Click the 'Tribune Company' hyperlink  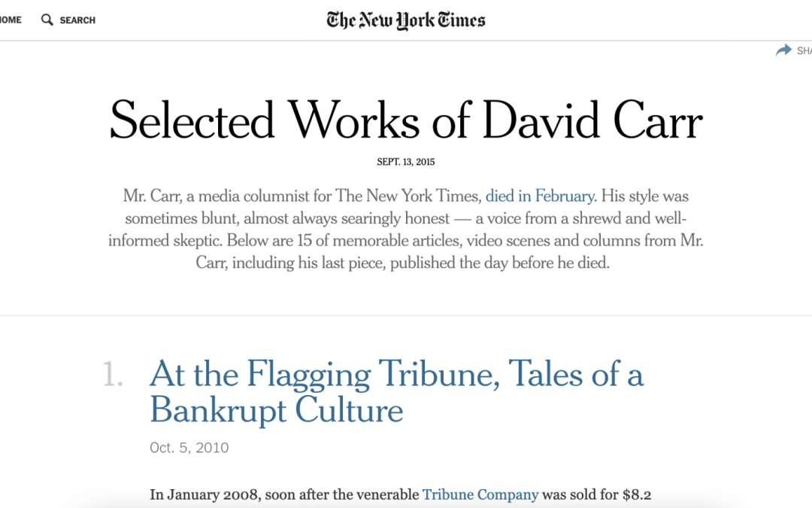480,494
